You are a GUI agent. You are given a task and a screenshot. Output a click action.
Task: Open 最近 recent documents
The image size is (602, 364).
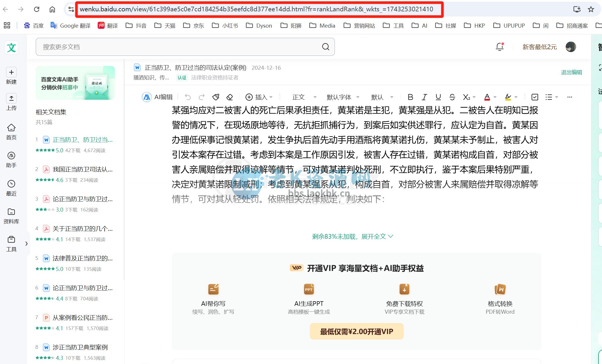click(x=11, y=188)
